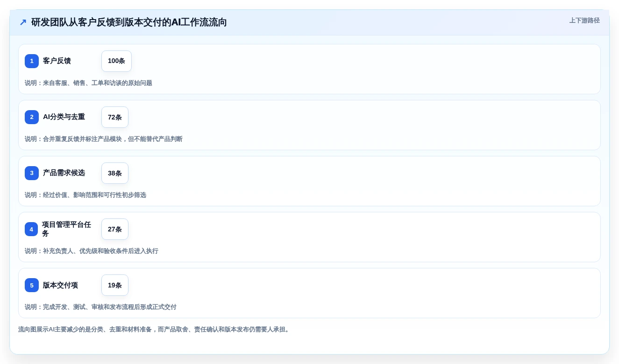The width and height of the screenshot is (619, 364).
Task: Click step badge 2 for AI分类与去重
Action: point(32,117)
